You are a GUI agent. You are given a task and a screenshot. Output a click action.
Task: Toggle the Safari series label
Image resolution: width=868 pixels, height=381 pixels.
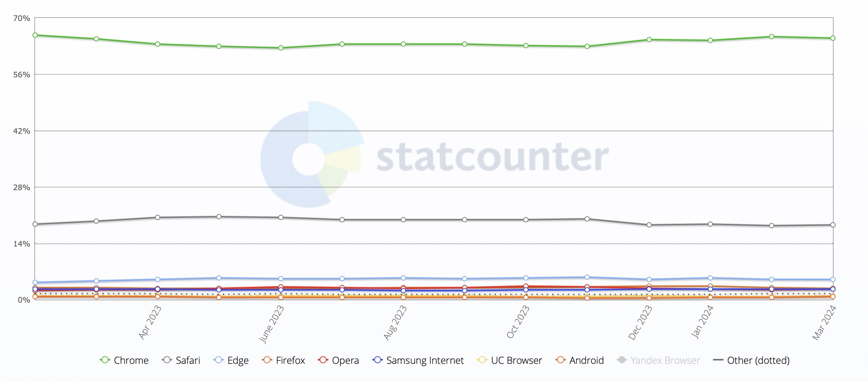pyautogui.click(x=188, y=360)
